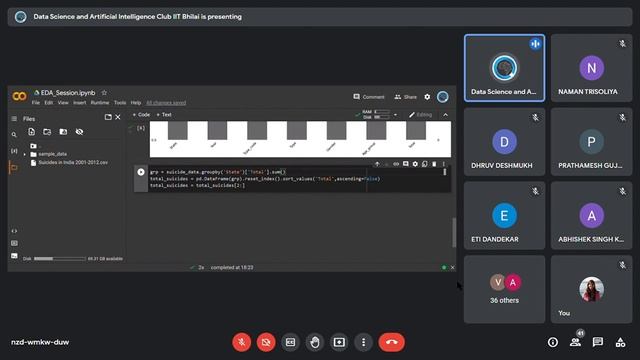The width and height of the screenshot is (640, 360).
Task: Open the cell's three-dot more actions menu
Action: pos(444,164)
